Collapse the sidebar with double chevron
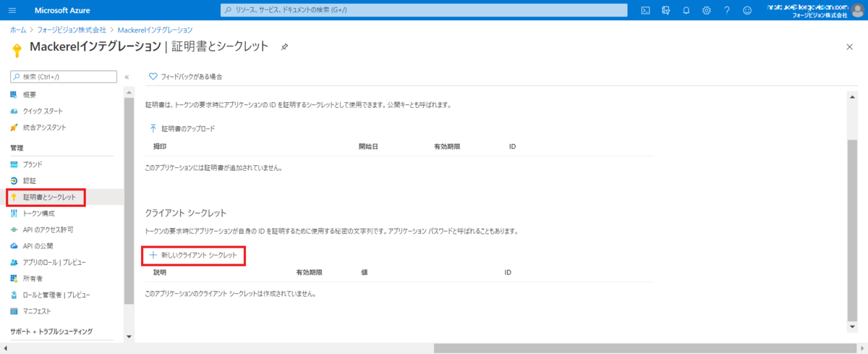 coord(127,77)
